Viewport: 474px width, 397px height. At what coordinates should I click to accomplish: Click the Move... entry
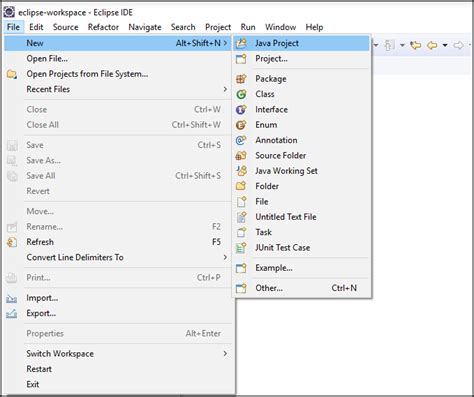[118, 211]
